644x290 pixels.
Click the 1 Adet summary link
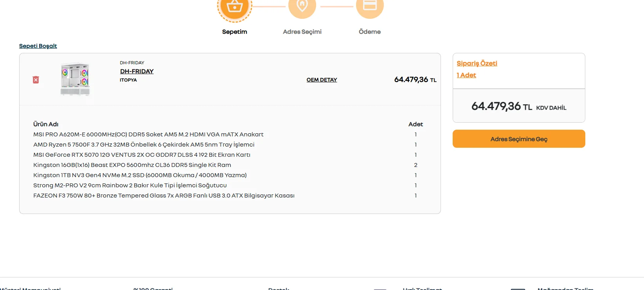coord(466,75)
